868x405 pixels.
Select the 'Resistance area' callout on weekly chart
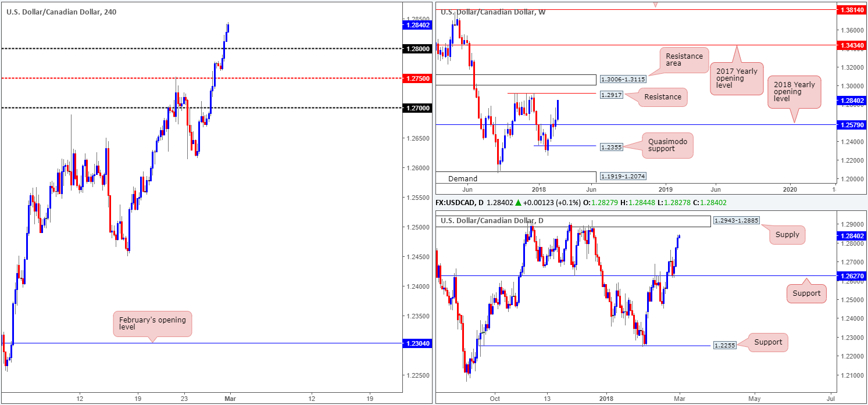tap(685, 60)
